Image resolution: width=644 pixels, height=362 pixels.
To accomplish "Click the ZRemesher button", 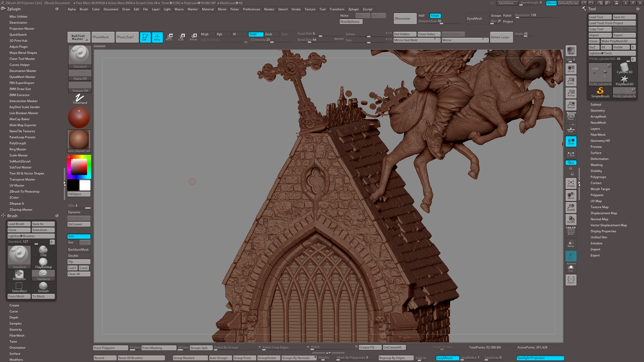I will (x=405, y=19).
